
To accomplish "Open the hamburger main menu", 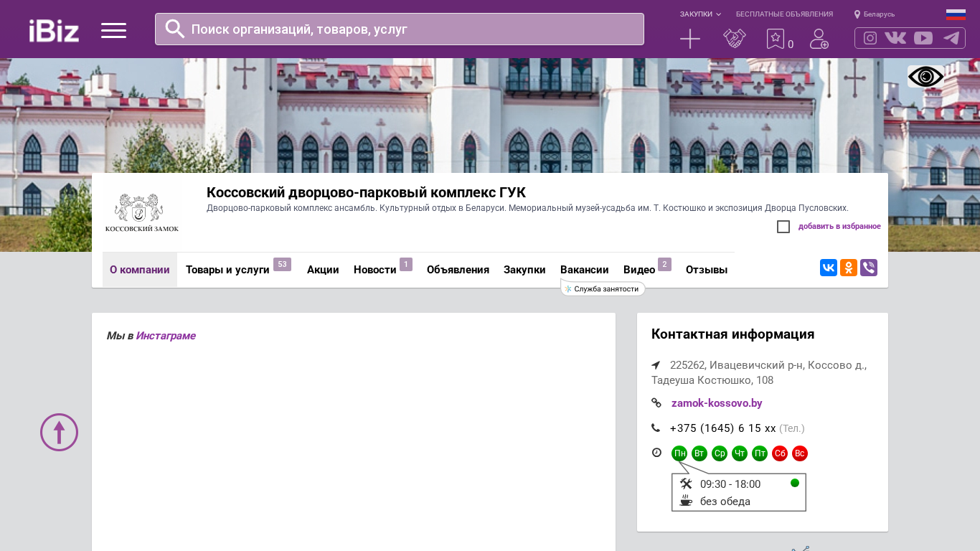I will (113, 30).
